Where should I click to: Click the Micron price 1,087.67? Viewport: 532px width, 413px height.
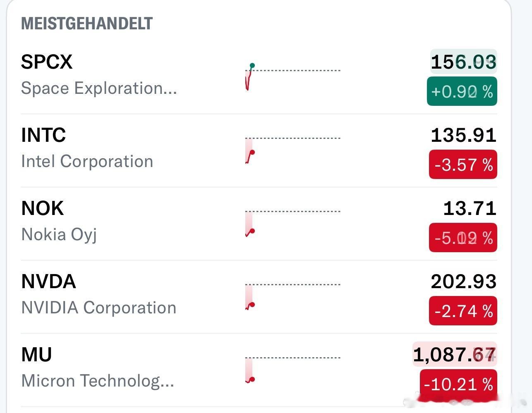[455, 355]
